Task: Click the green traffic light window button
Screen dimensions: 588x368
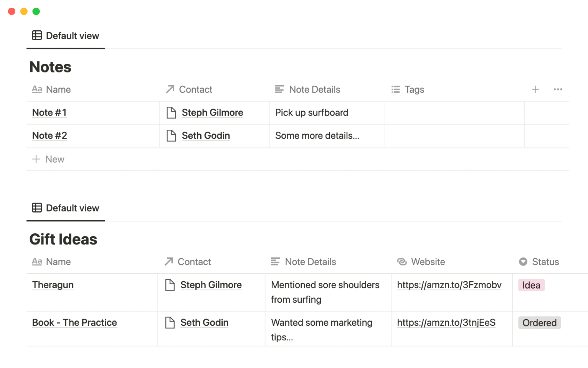Action: click(x=36, y=11)
